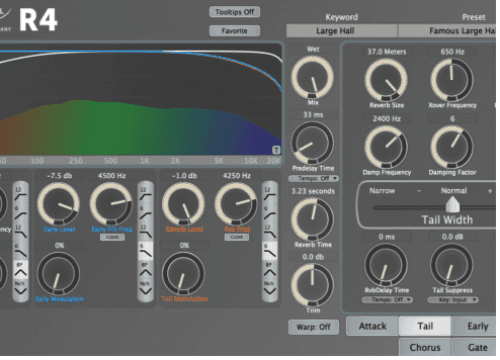Toggle the Favorite button

pyautogui.click(x=235, y=31)
